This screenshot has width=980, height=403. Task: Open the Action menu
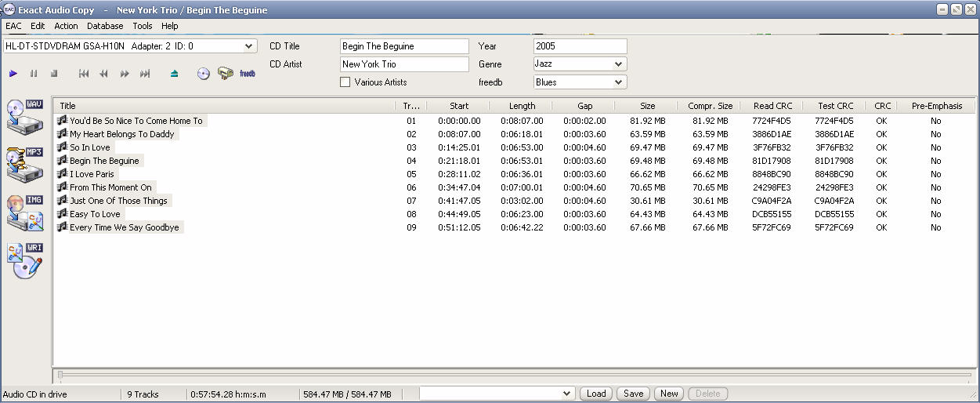pos(66,26)
